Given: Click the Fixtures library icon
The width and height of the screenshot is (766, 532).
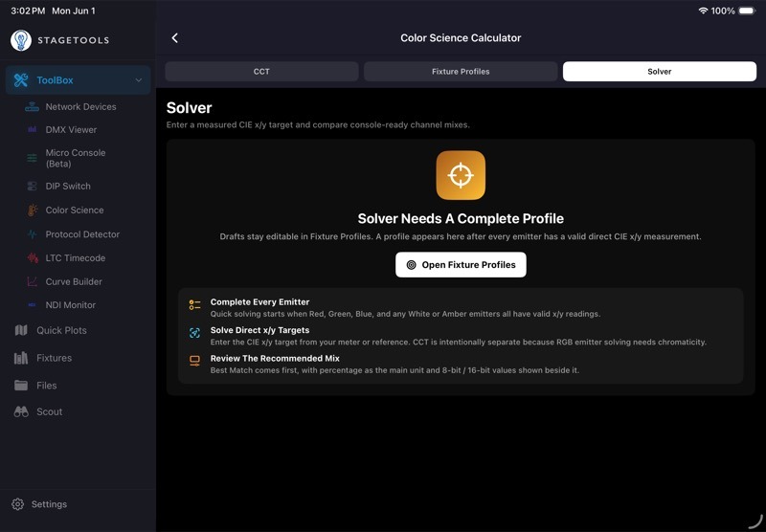Looking at the screenshot, I should point(21,358).
